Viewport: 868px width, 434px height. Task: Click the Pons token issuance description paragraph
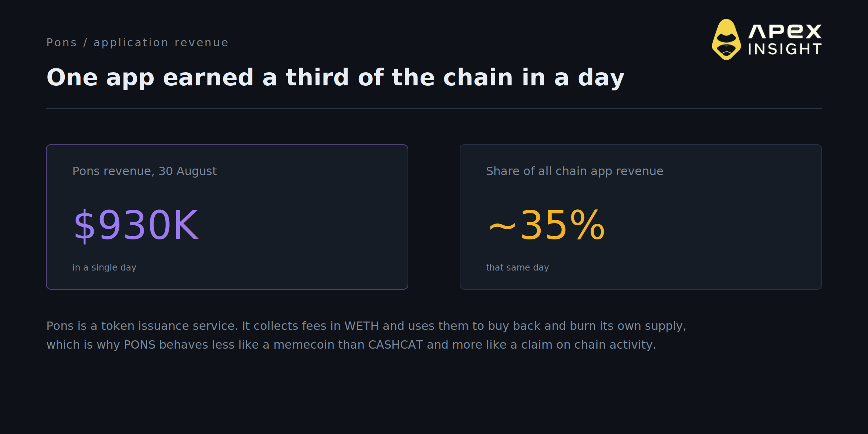[x=366, y=335]
